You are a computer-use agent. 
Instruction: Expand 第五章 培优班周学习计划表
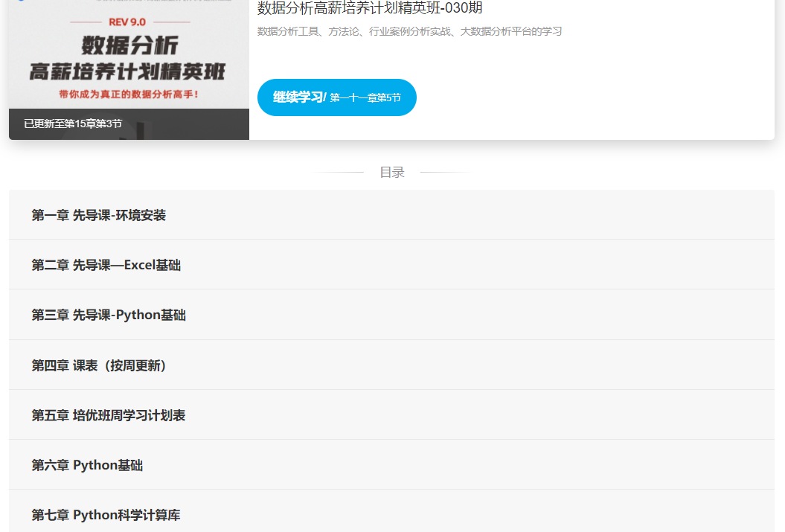click(391, 415)
